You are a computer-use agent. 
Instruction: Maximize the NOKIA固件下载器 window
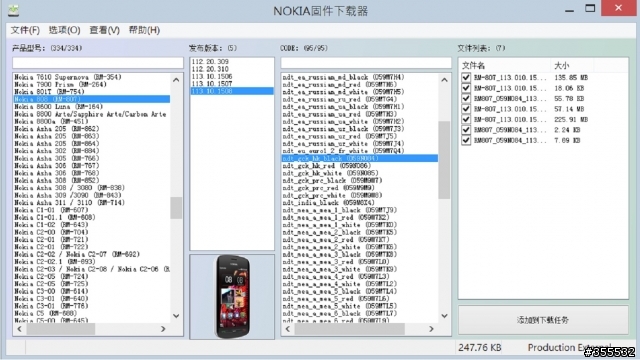pyautogui.click(x=590, y=9)
